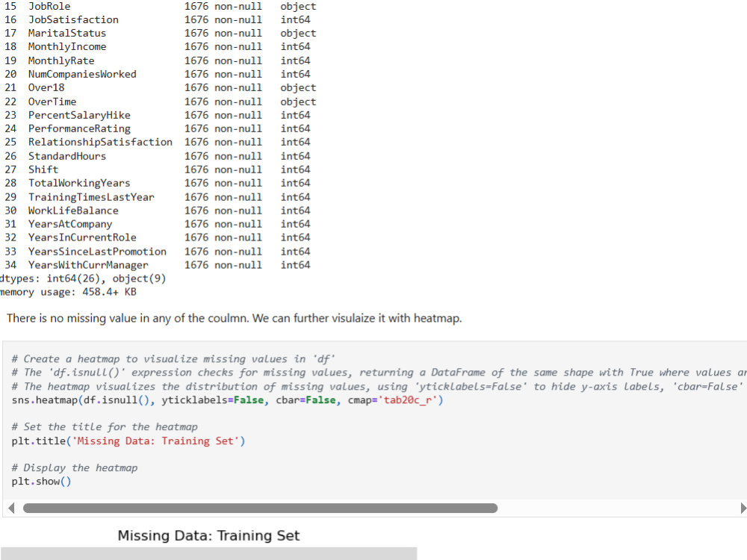Click '1676 non-null' in the YearsAtCompany row
The width and height of the screenshot is (747, 560).
pos(223,224)
